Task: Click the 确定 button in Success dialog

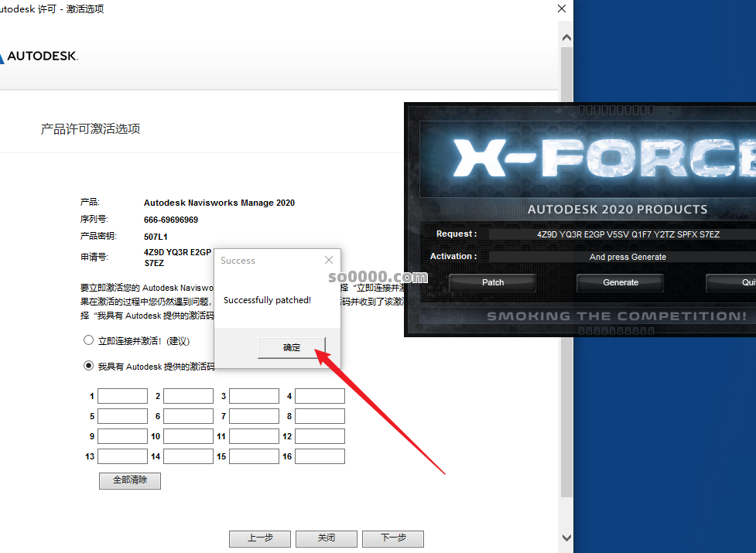Action: click(x=292, y=348)
